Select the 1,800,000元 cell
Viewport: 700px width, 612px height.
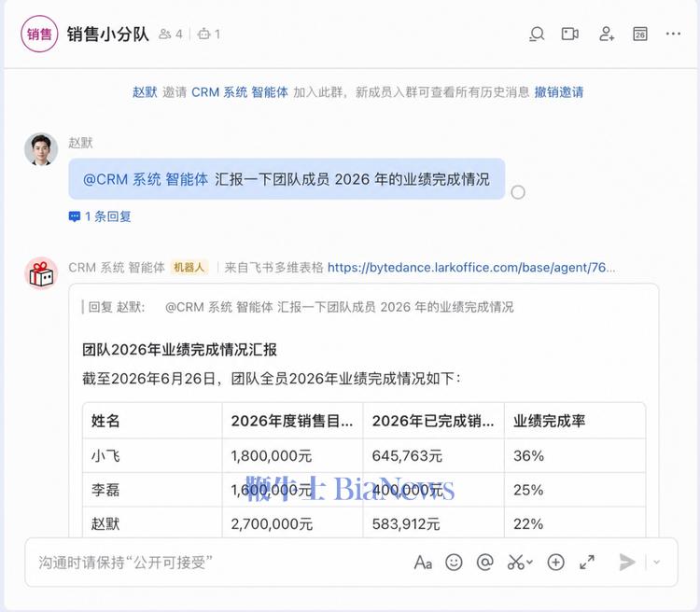pos(292,456)
